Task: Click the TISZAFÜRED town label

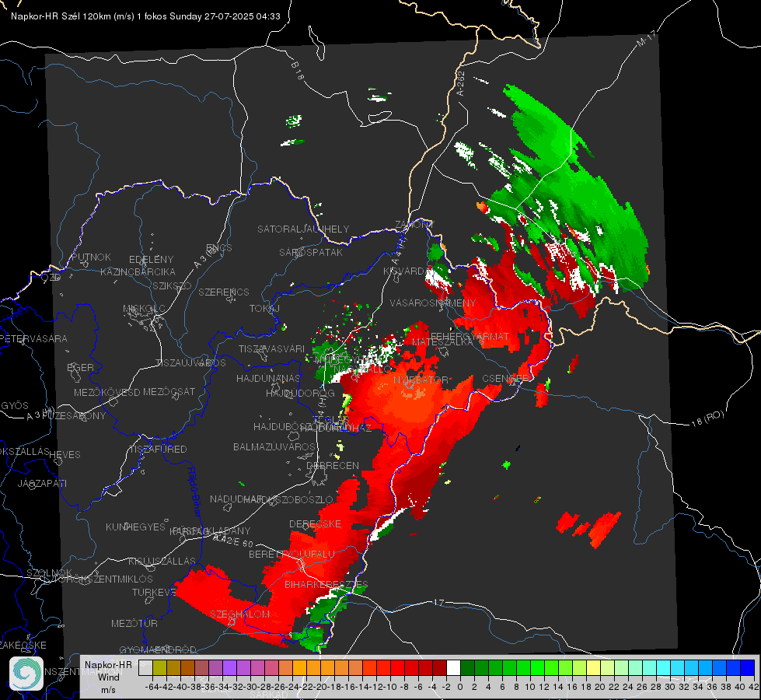Action: click(x=159, y=450)
